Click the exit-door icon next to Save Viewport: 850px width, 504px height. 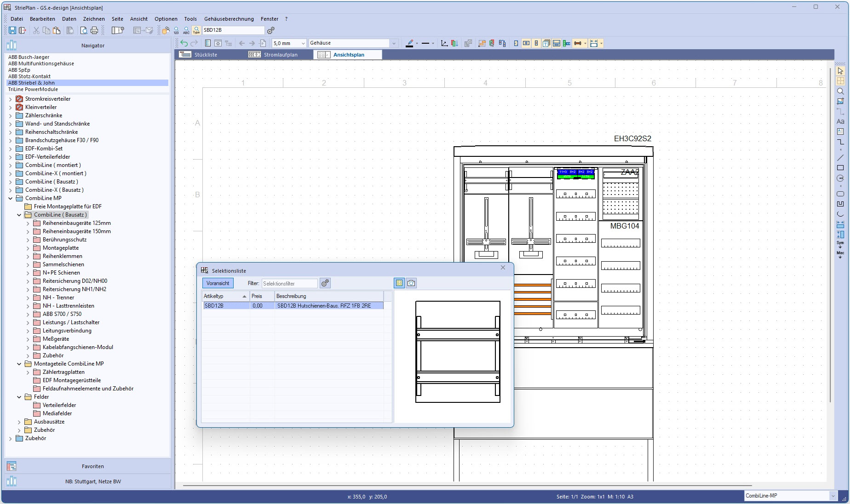click(x=22, y=30)
